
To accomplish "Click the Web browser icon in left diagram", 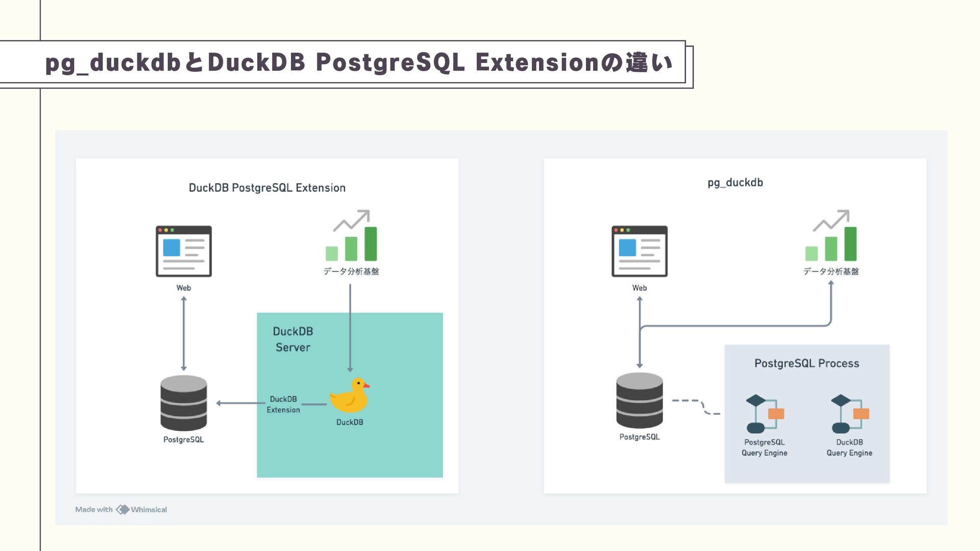I will [184, 251].
